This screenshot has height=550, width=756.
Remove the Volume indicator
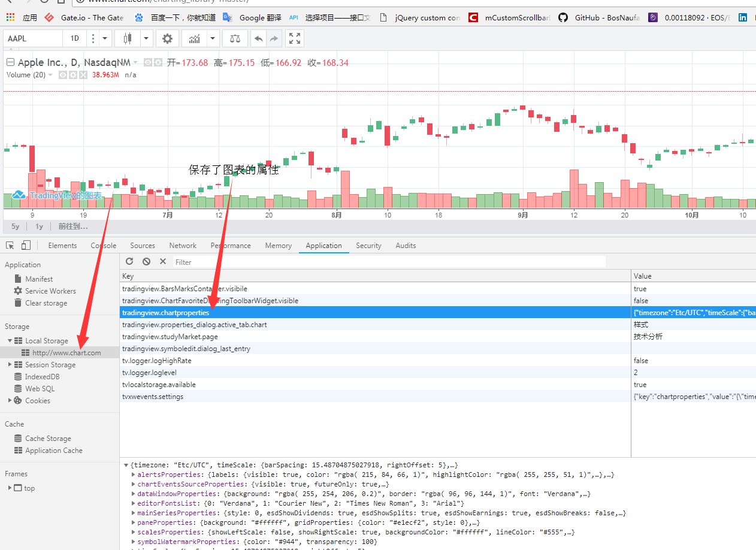(x=83, y=75)
